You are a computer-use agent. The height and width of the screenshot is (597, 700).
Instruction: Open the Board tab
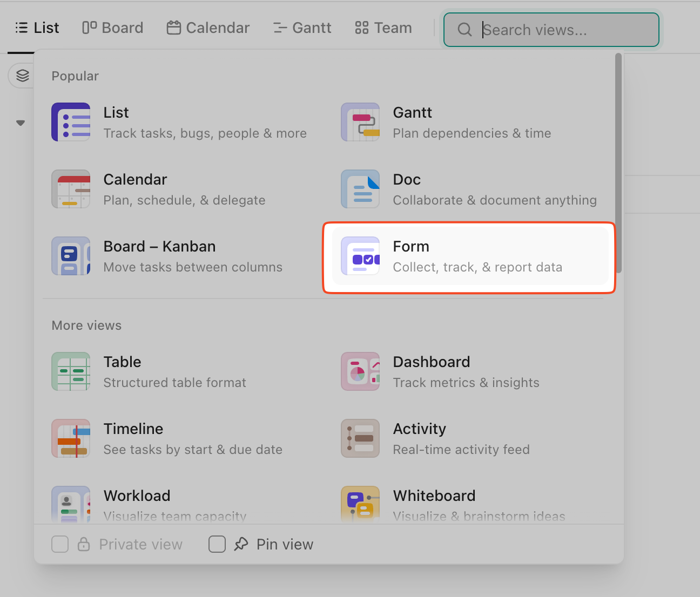tap(112, 28)
